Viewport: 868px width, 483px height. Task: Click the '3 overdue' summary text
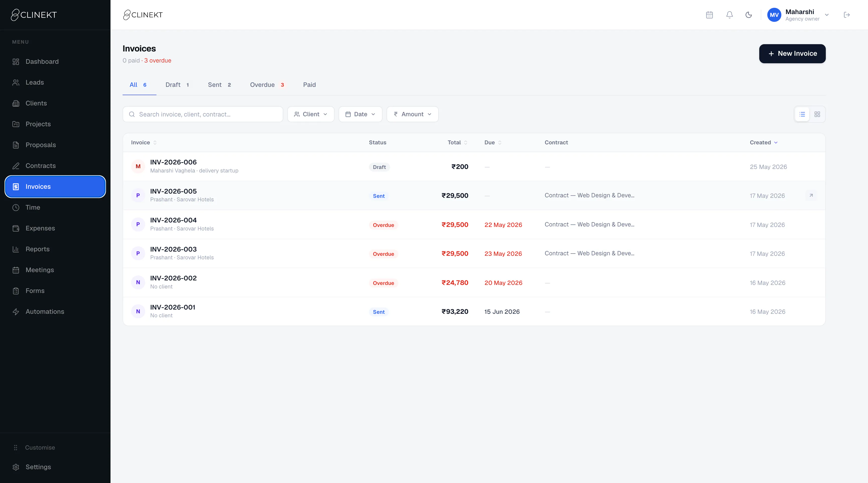click(158, 61)
